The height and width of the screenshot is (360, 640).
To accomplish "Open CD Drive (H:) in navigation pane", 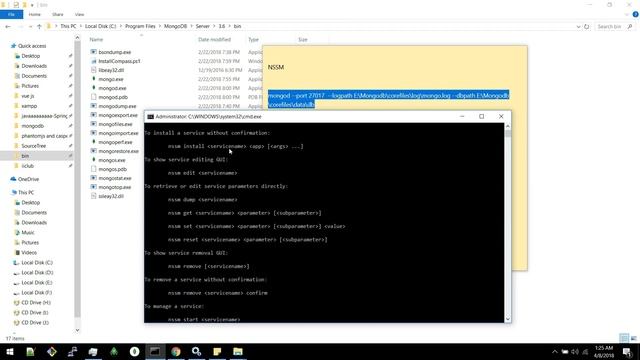I will pos(36,302).
